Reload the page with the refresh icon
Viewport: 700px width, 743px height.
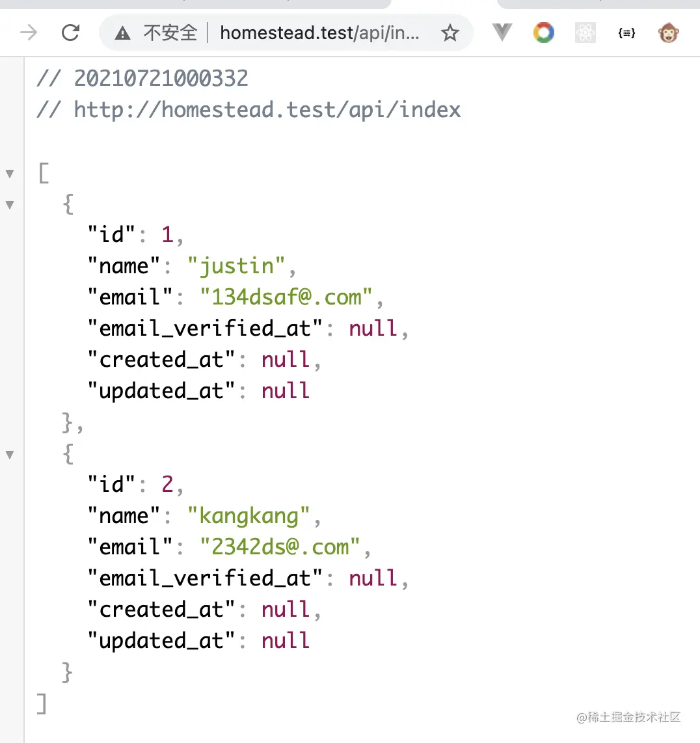(x=70, y=33)
